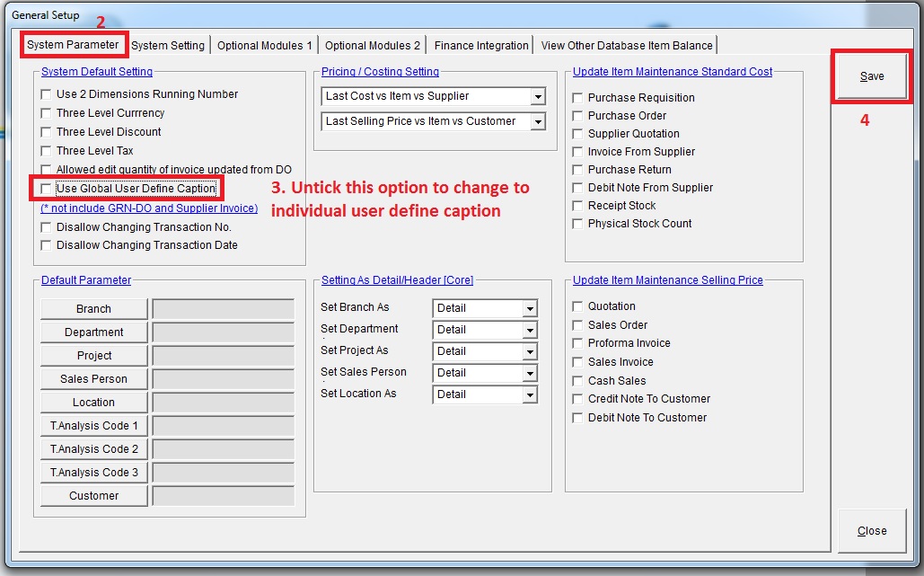924x576 pixels.
Task: Click the Customer default parameter button
Action: 93,496
